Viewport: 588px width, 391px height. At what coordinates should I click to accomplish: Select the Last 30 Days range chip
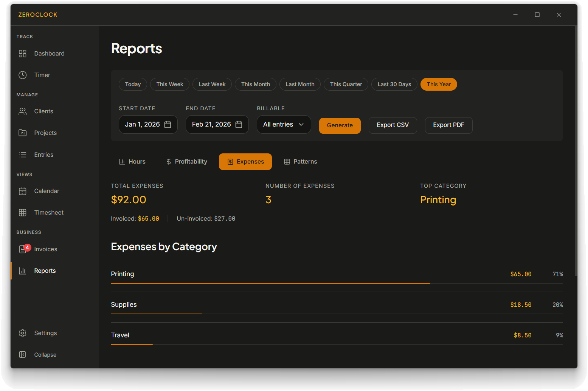(394, 84)
